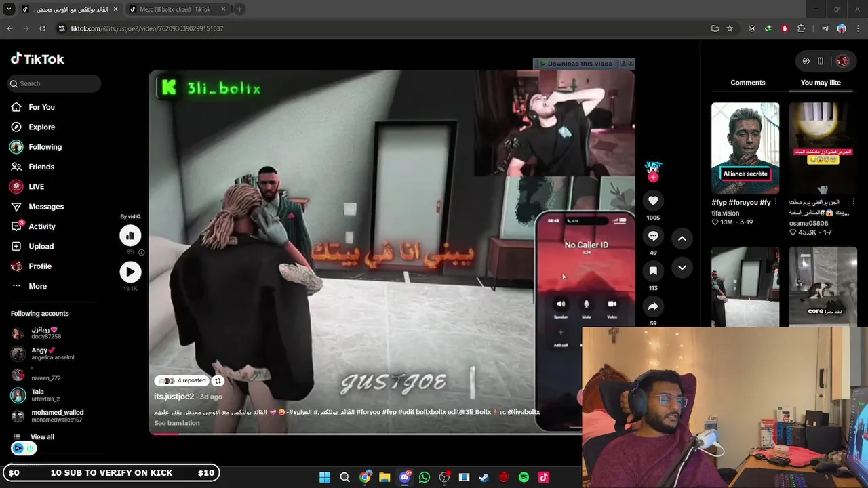
Task: Click the 4 reposted pill
Action: tap(182, 381)
